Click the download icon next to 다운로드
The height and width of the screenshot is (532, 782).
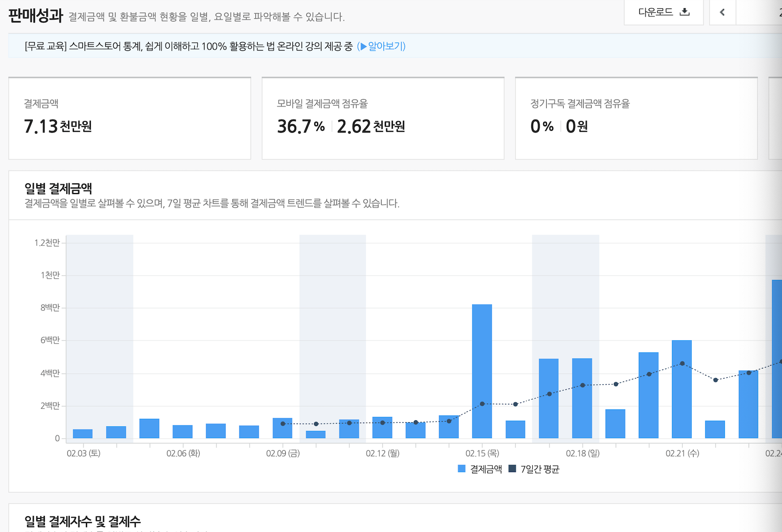tap(685, 13)
